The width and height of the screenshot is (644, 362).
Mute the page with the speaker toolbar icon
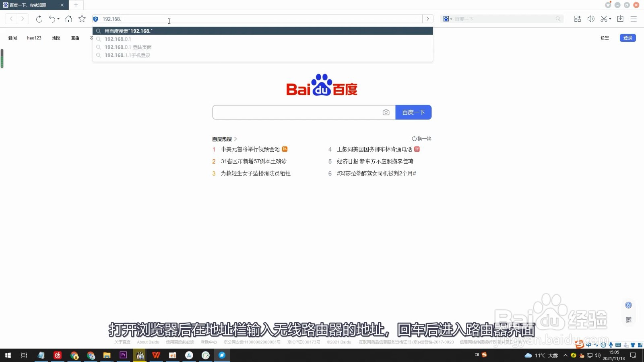pos(591,19)
